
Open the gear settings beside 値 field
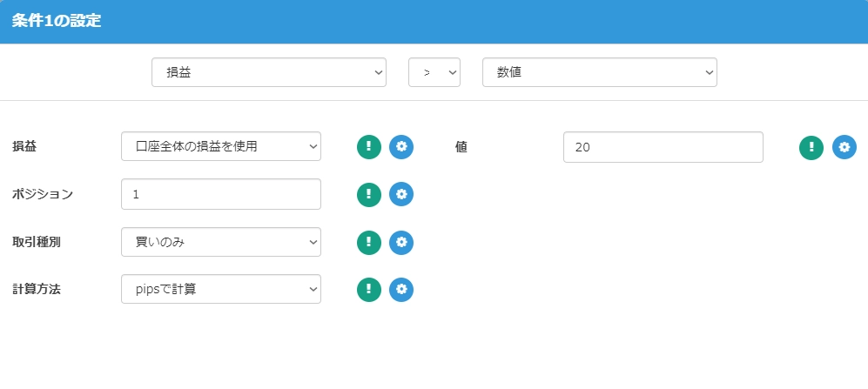[844, 148]
